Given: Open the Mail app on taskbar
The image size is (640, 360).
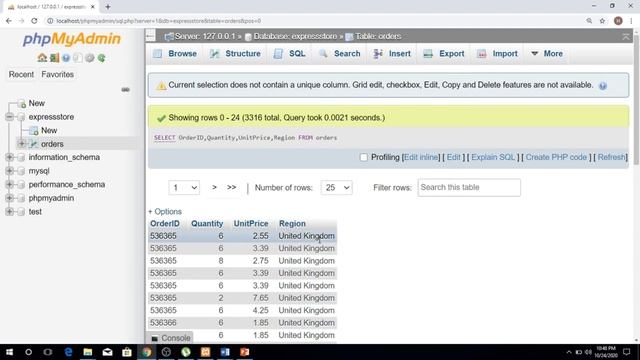Looking at the screenshot, I should coord(107,352).
